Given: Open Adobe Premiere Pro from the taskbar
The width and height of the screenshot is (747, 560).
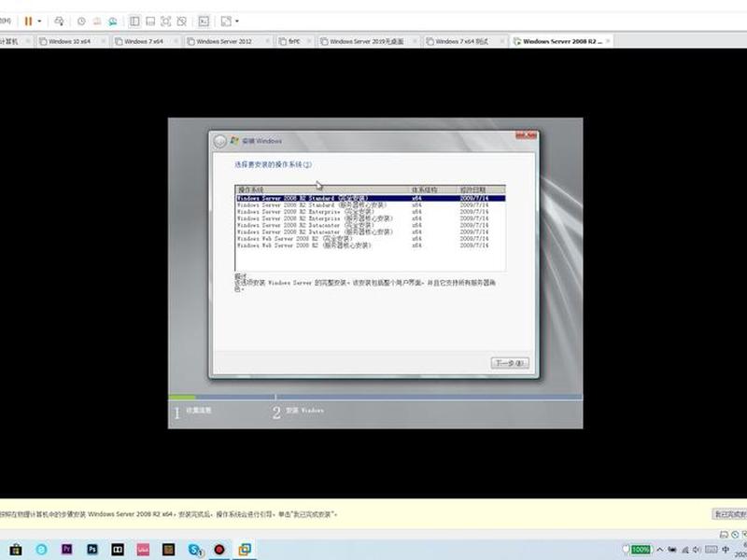Looking at the screenshot, I should tap(66, 550).
